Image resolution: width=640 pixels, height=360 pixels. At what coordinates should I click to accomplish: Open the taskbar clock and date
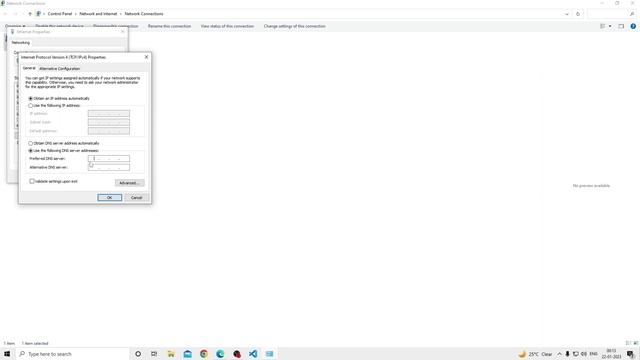(611, 354)
